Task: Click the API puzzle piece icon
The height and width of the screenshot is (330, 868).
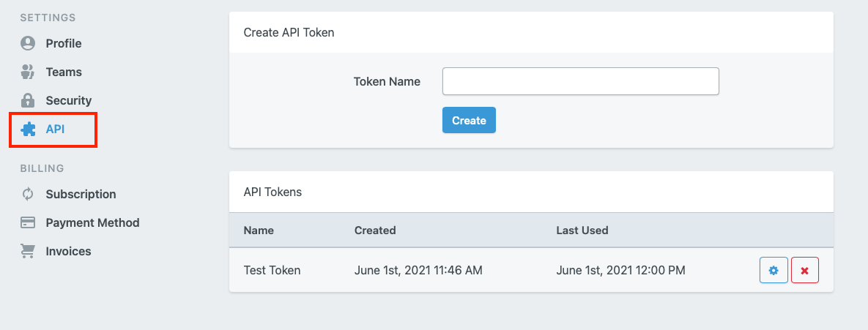Action: pos(28,130)
